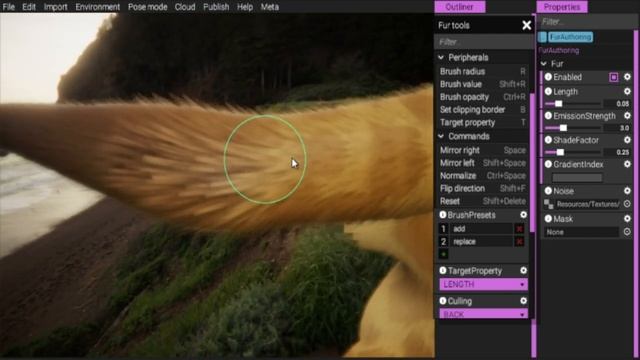Close the Fur tools panel
The width and height of the screenshot is (640, 360).
click(x=527, y=25)
